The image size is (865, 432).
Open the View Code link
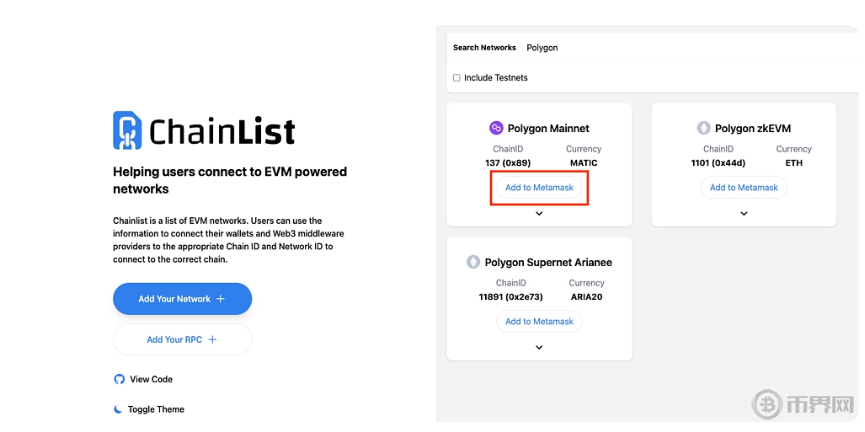point(151,379)
